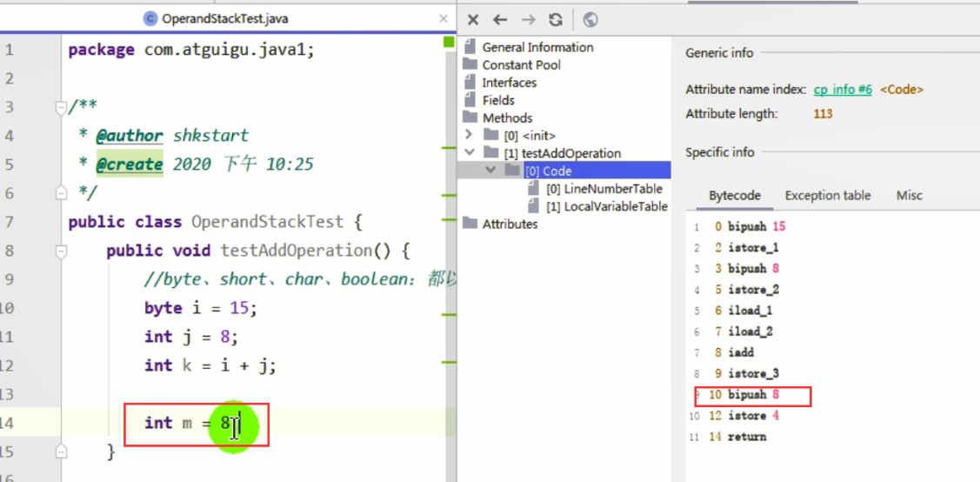Click the Interfaces page icon
This screenshot has height=482, width=980.
[470, 82]
